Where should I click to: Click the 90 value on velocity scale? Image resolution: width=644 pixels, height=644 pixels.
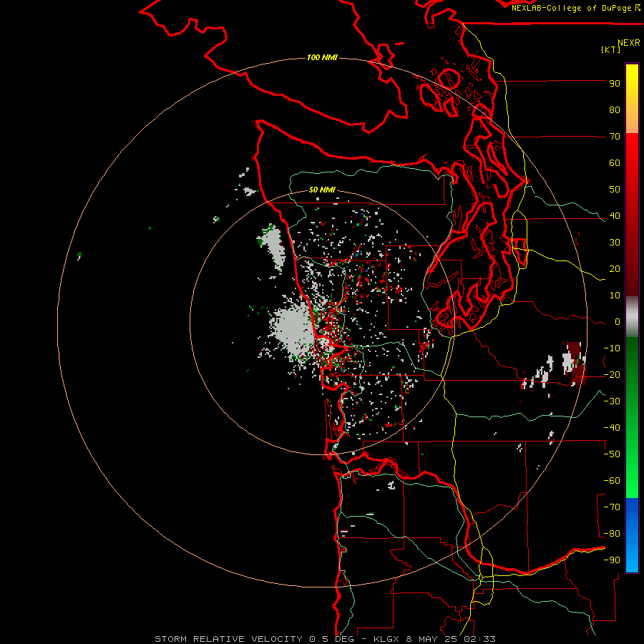[615, 84]
